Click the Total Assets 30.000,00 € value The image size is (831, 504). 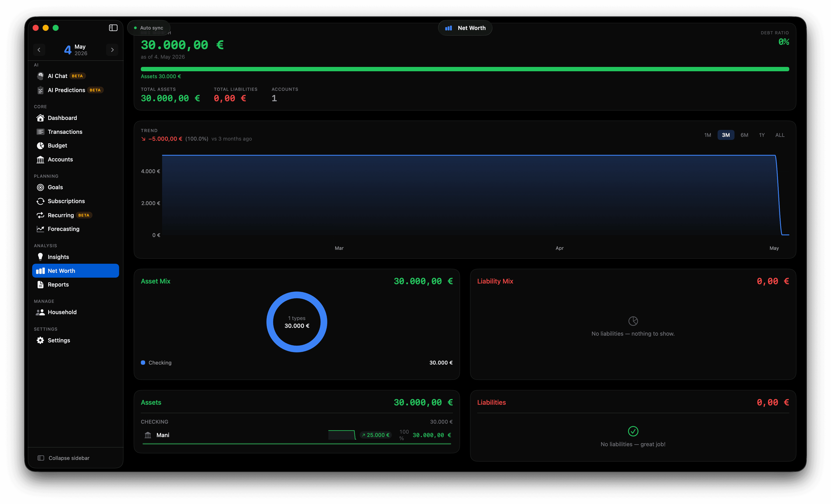[x=170, y=98]
